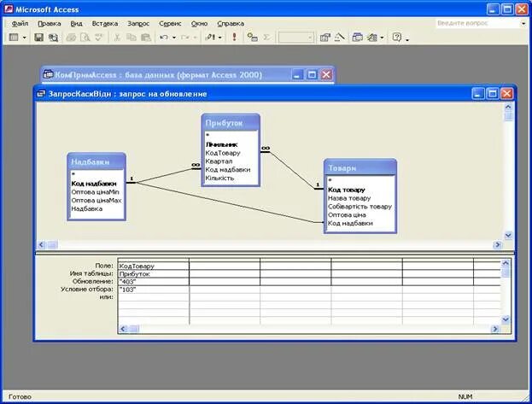
Task: Select the Надбавки table title
Action: click(96, 161)
